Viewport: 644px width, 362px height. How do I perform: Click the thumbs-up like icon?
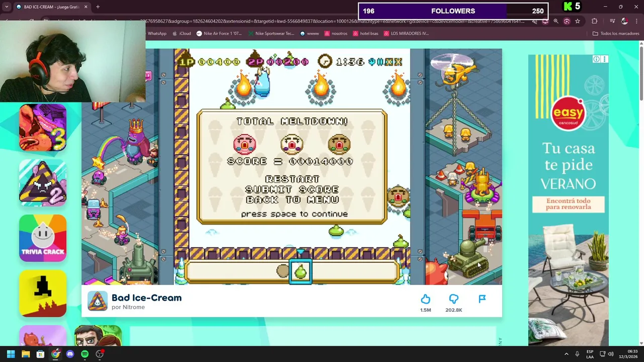[x=426, y=299]
